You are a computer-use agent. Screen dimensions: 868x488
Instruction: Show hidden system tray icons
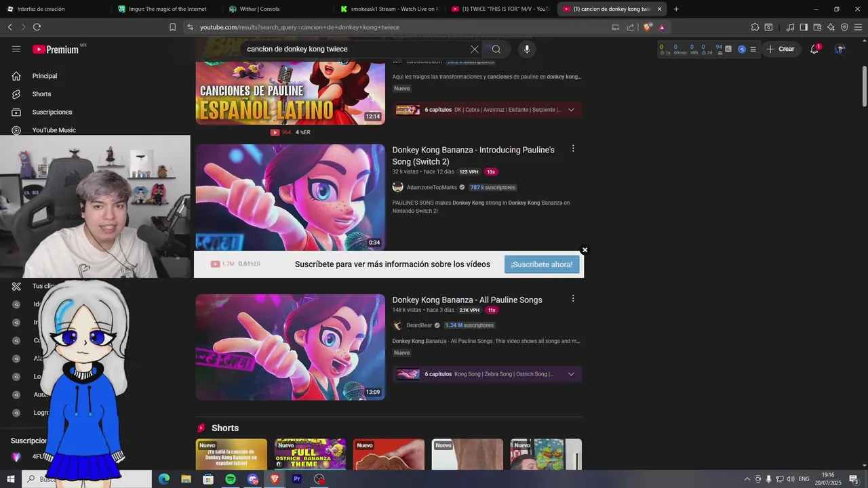pos(747,479)
